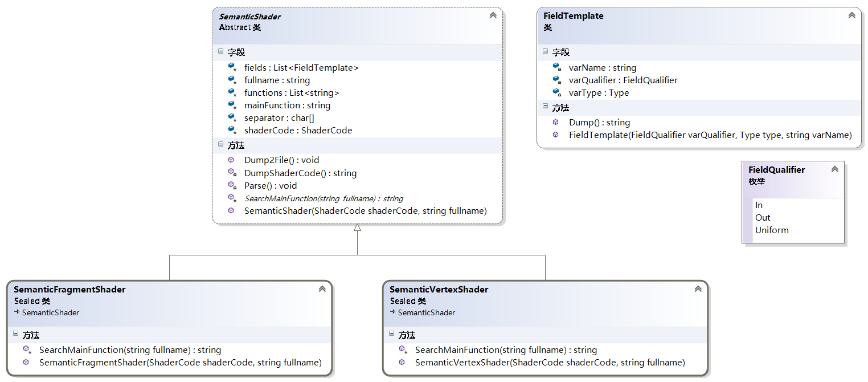This screenshot has height=382, width=868.
Task: Click the field icon beside varName
Action: [556, 67]
